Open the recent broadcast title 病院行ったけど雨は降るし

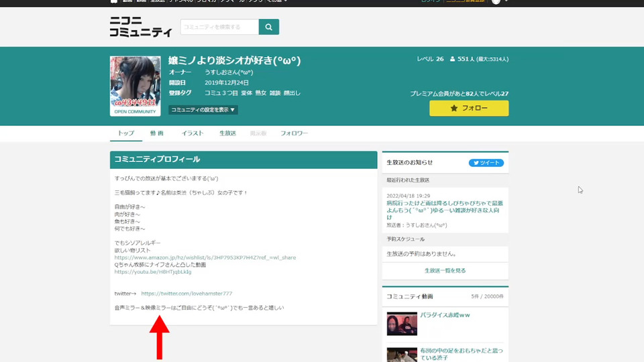tap(444, 210)
